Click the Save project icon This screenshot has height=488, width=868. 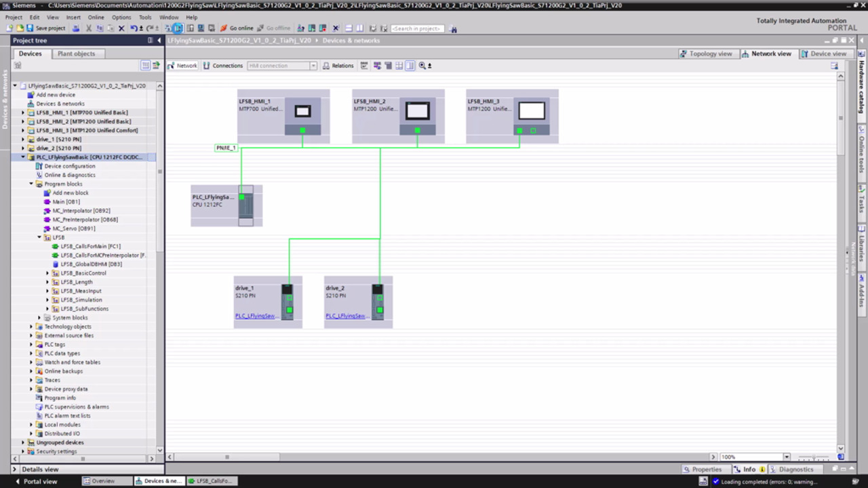[31, 28]
